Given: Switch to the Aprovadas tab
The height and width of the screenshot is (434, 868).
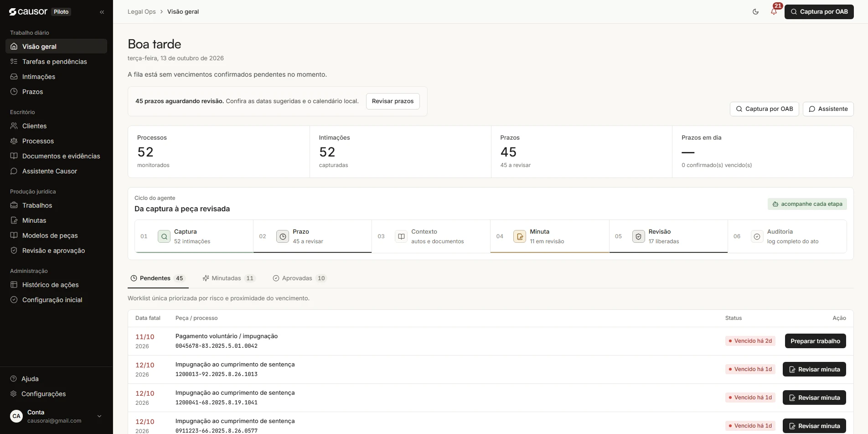Looking at the screenshot, I should [x=300, y=278].
